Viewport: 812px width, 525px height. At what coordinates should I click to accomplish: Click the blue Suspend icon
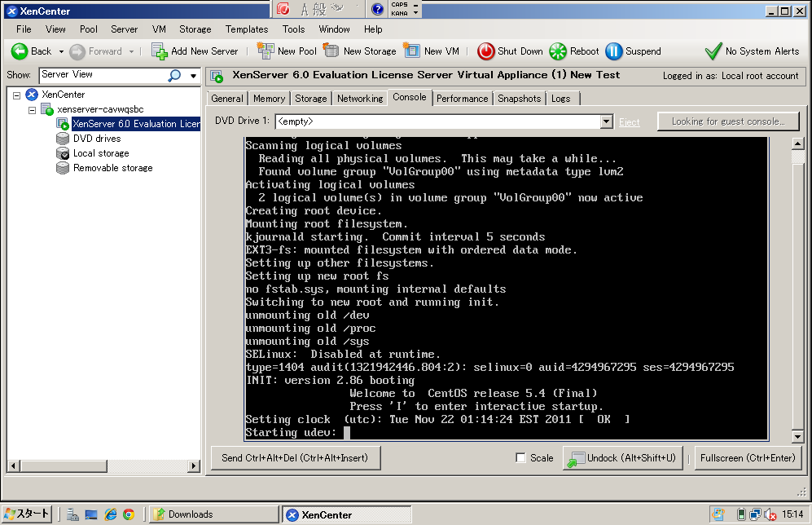point(613,51)
